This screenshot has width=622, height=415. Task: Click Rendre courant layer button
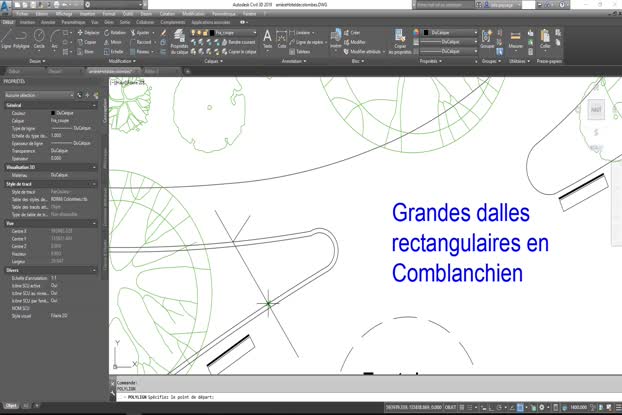(x=238, y=42)
